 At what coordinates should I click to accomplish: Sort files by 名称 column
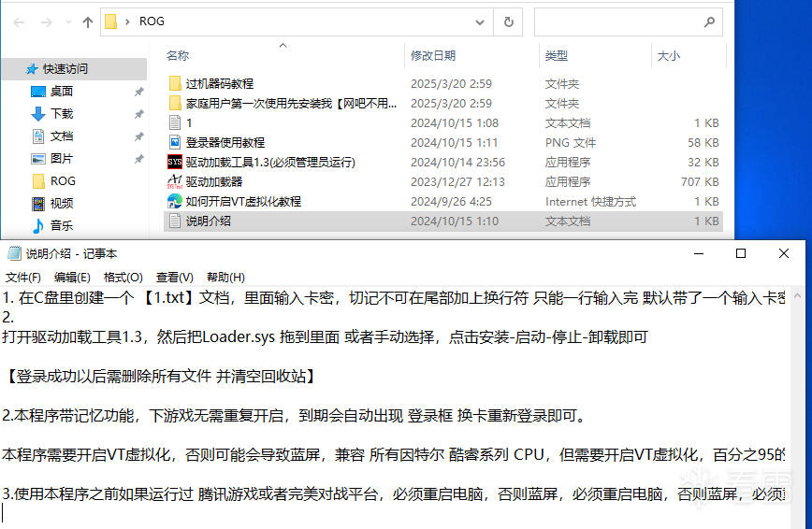click(178, 55)
